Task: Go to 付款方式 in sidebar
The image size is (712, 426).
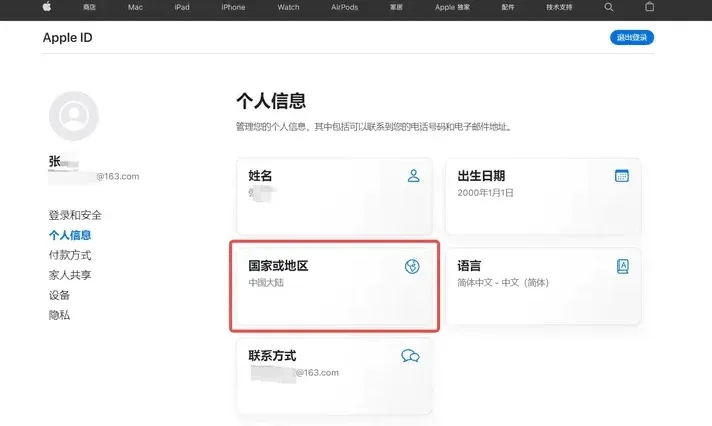Action: tap(70, 255)
